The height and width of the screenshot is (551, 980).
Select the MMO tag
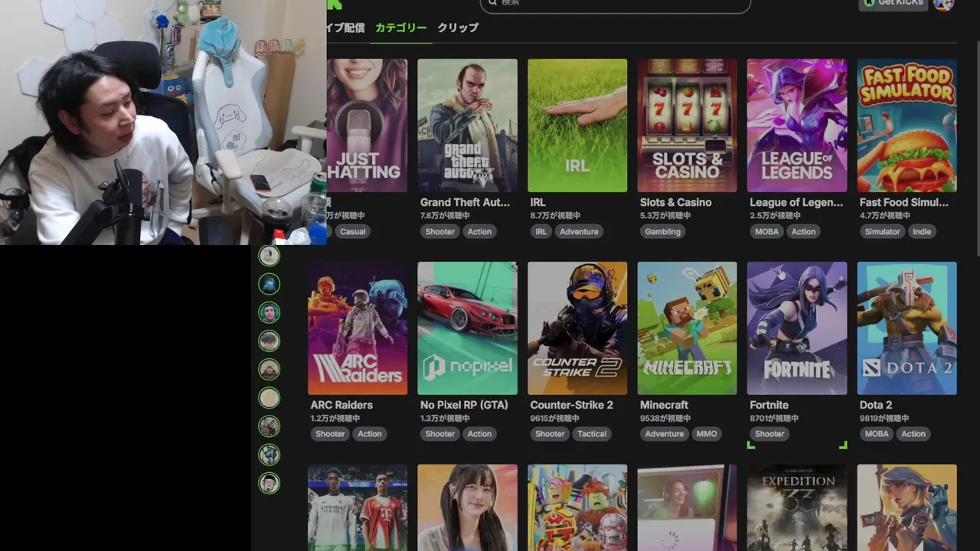[707, 434]
